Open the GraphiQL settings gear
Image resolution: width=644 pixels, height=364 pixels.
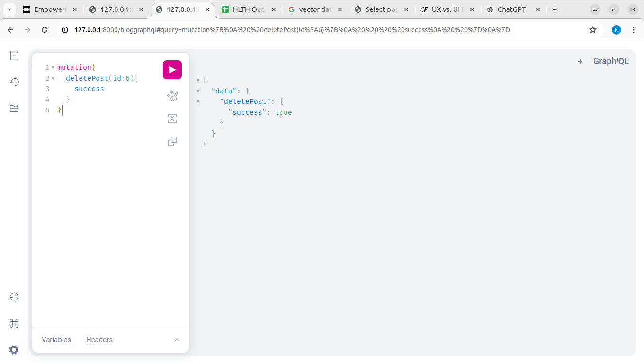(14, 350)
